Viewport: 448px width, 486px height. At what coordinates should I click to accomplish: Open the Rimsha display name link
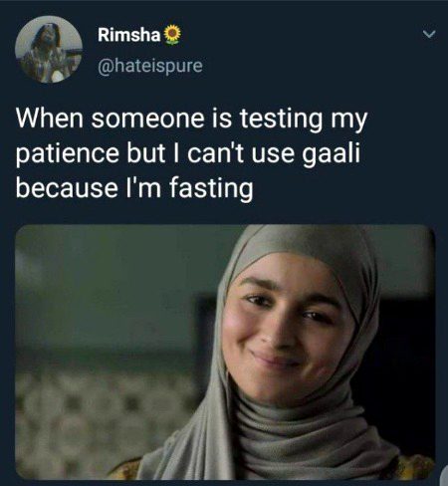tap(129, 35)
